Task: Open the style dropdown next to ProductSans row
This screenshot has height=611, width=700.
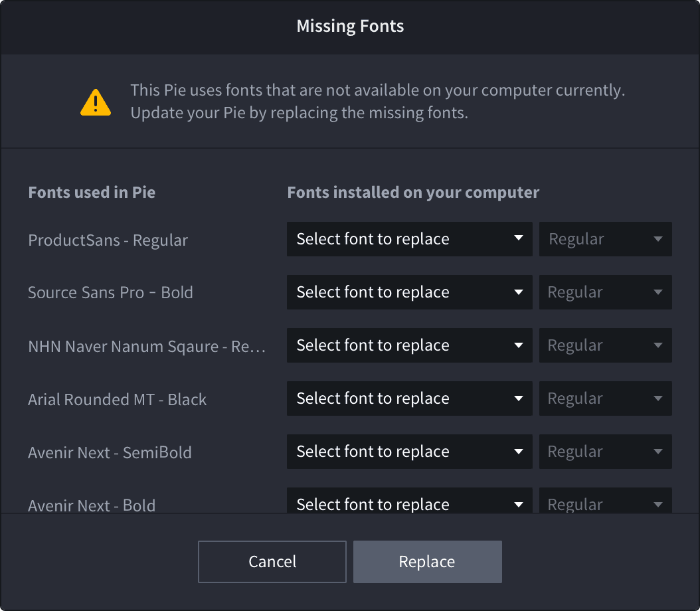Action: pyautogui.click(x=605, y=239)
